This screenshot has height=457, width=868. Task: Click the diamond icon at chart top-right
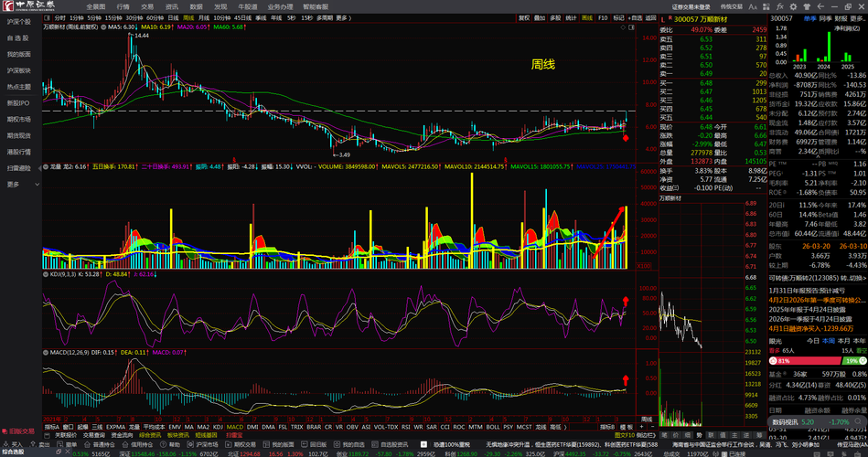(x=623, y=27)
